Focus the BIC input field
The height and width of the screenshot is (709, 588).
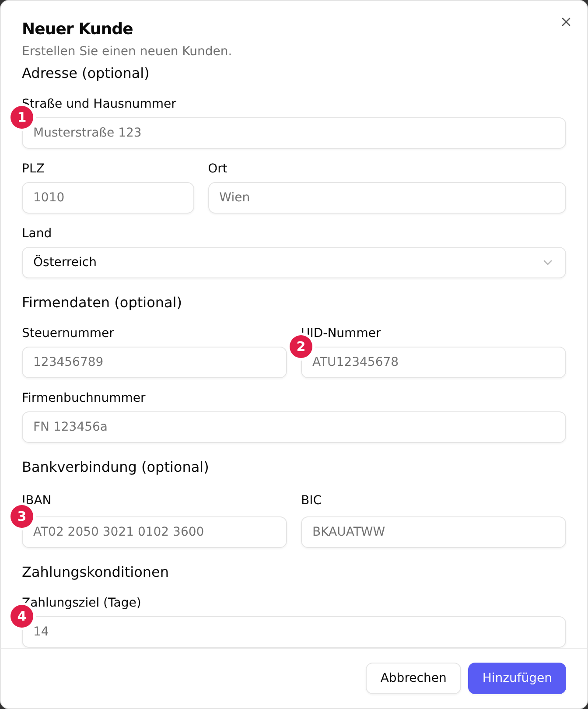tap(434, 532)
